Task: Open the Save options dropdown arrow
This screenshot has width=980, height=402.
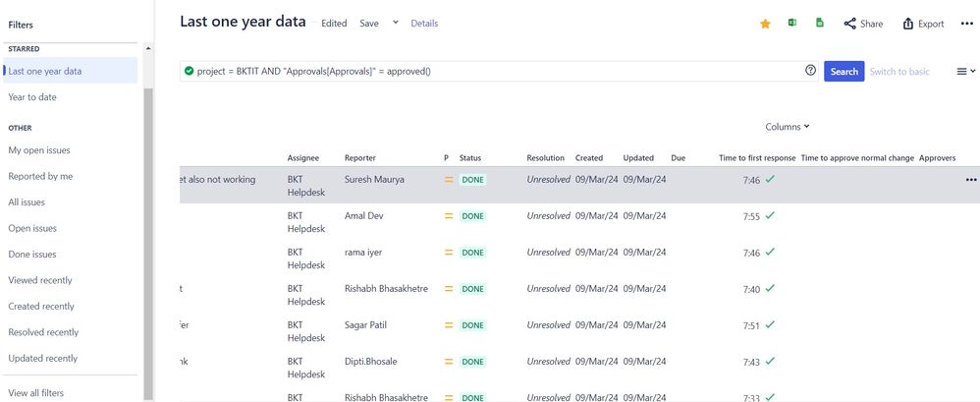Action: tap(395, 23)
